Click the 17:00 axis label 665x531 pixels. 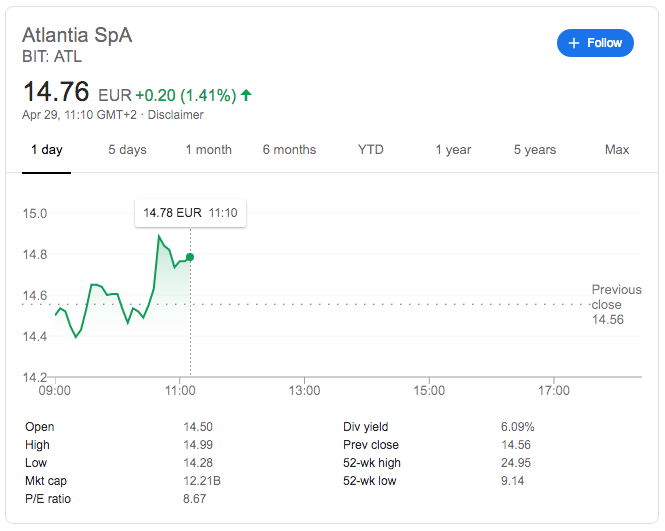pyautogui.click(x=554, y=391)
